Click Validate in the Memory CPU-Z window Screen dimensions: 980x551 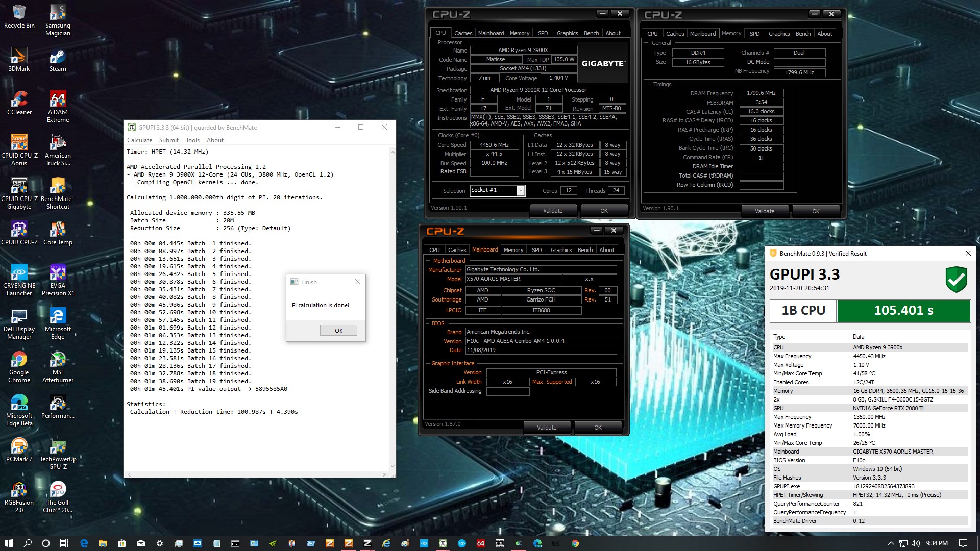pos(765,211)
